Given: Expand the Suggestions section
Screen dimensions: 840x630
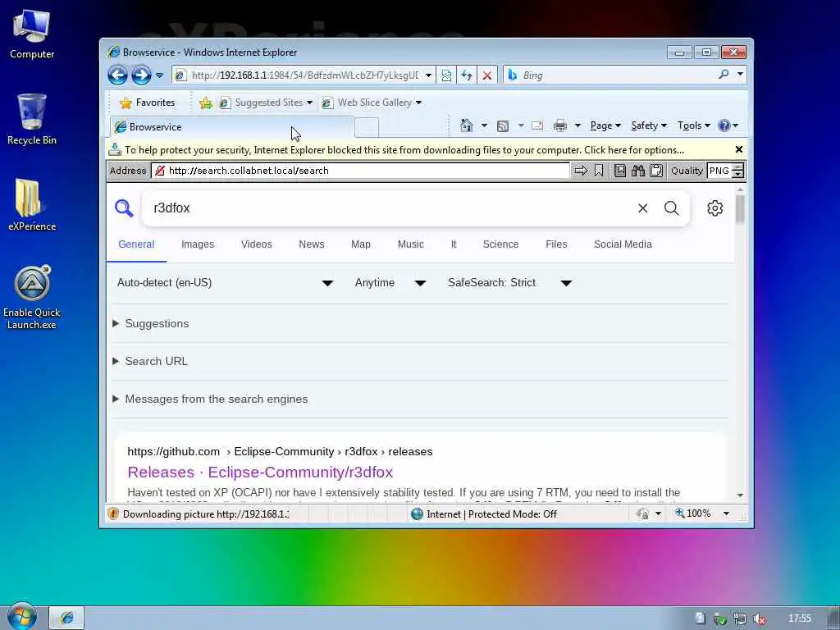Looking at the screenshot, I should (152, 323).
